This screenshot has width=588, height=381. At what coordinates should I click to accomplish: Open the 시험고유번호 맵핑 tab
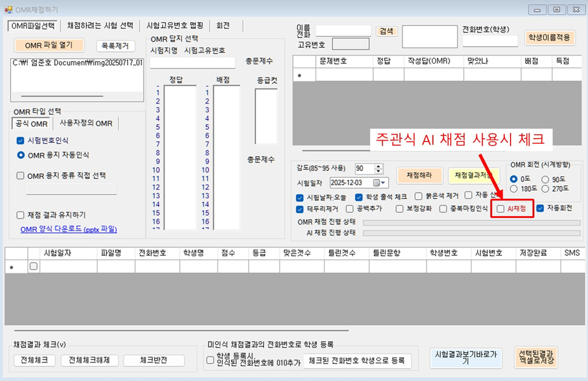(174, 26)
